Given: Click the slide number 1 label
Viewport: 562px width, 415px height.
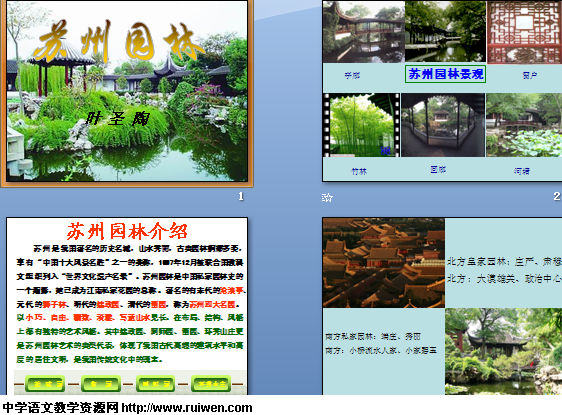Looking at the screenshot, I should click(x=241, y=196).
